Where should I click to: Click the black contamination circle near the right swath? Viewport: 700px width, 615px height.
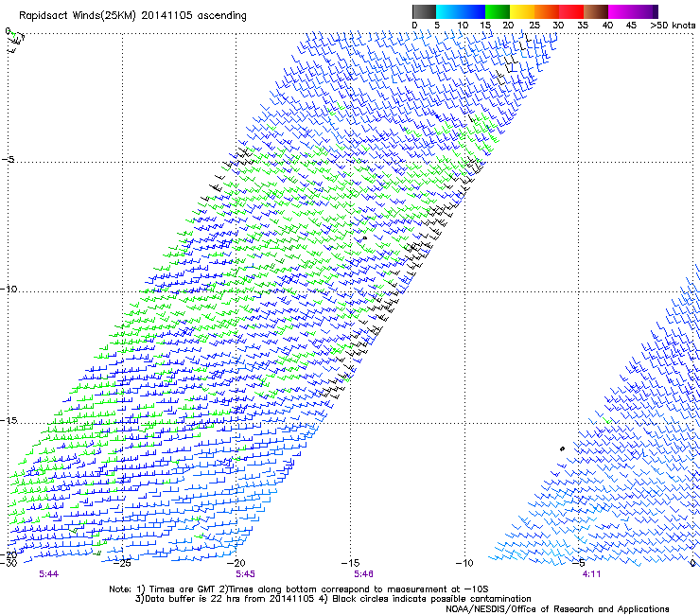pos(562,448)
